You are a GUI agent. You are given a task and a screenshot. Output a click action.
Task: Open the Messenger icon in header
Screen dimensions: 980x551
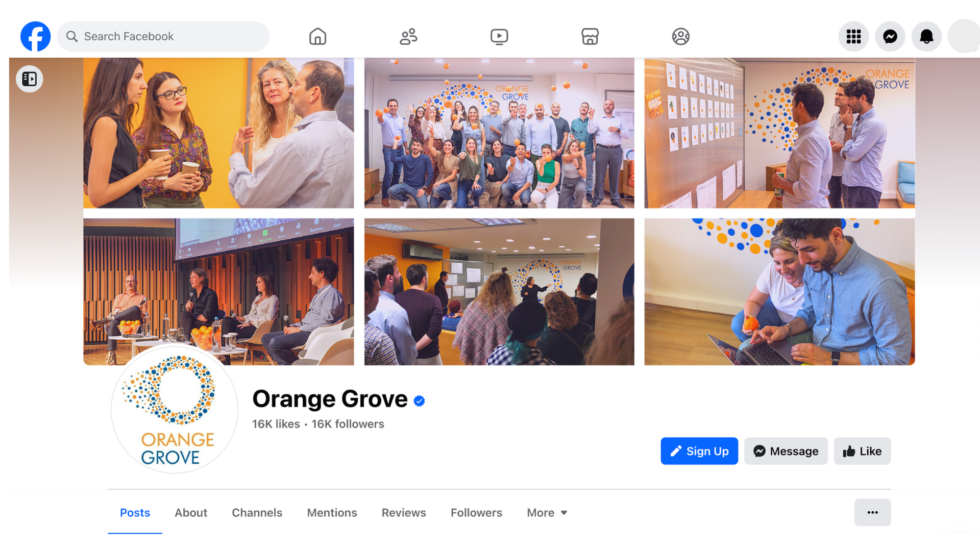tap(890, 36)
